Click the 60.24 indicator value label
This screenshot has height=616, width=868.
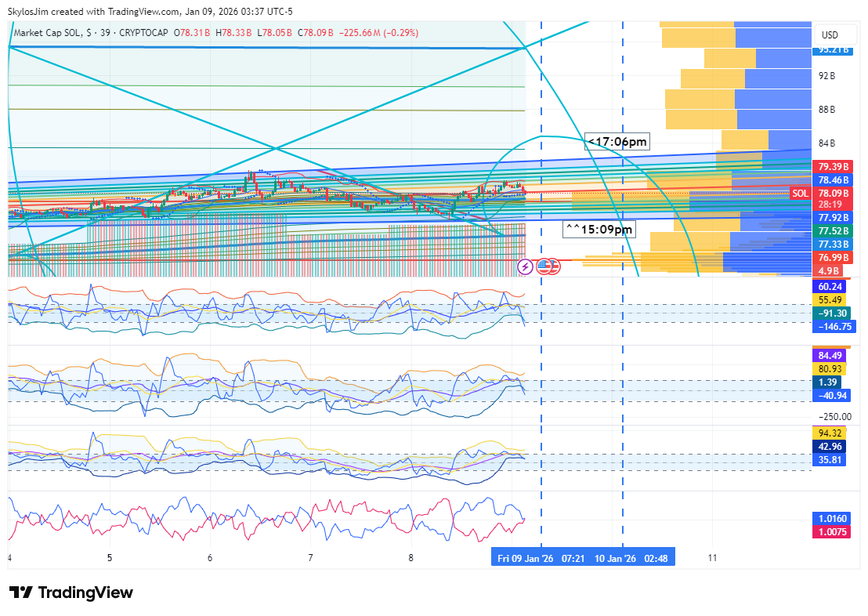[x=830, y=287]
